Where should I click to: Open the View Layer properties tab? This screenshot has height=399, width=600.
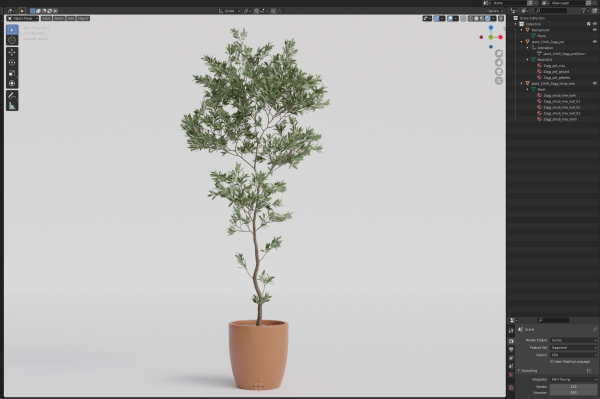pos(511,358)
